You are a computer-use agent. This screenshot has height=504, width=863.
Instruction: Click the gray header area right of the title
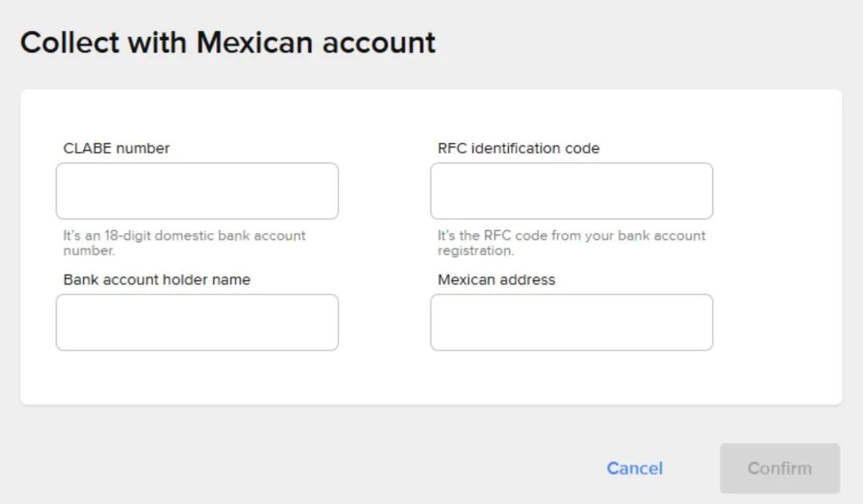[x=639, y=42]
